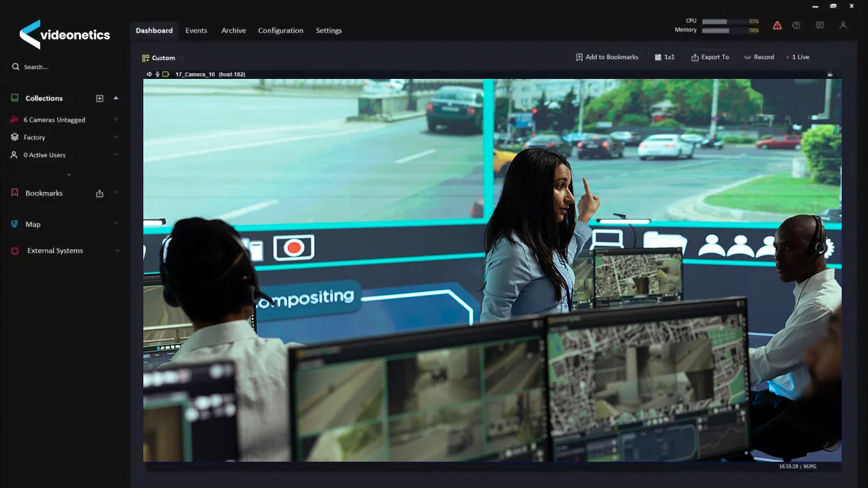The image size is (868, 488).
Task: Click Add to Bookmarks button
Action: (x=607, y=57)
